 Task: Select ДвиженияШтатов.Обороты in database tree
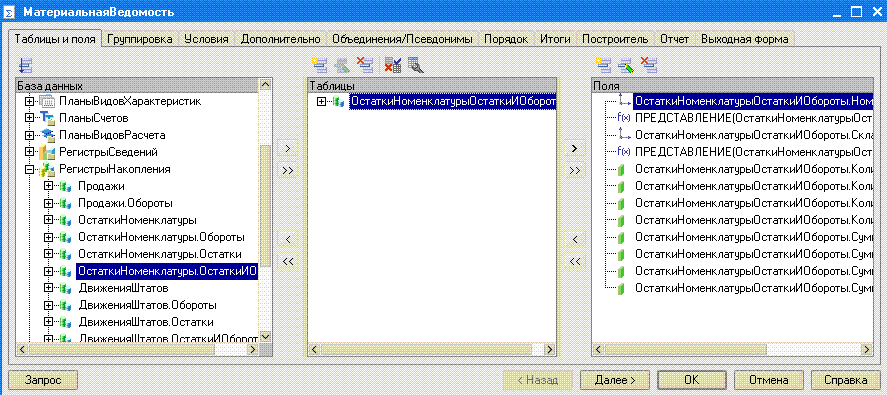(x=148, y=305)
